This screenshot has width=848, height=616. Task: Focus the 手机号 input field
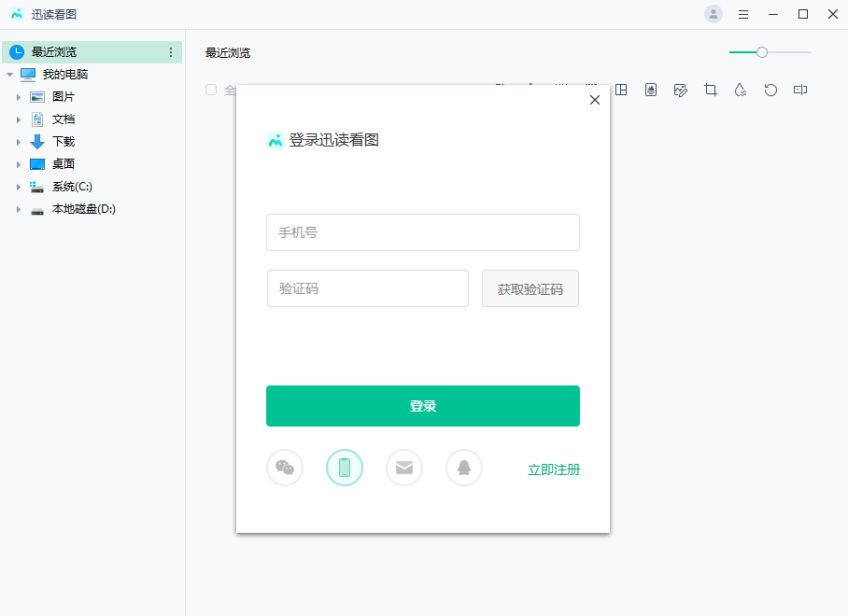click(423, 232)
